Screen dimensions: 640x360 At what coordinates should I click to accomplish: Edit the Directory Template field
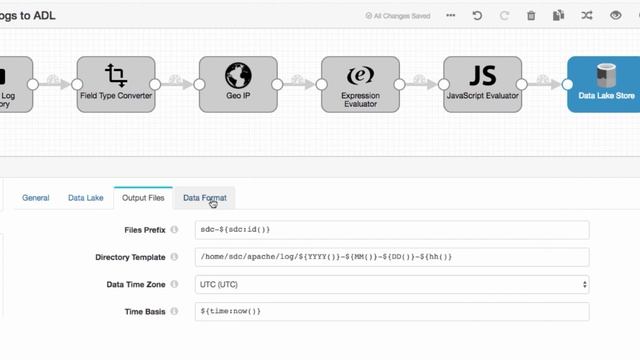click(x=392, y=257)
